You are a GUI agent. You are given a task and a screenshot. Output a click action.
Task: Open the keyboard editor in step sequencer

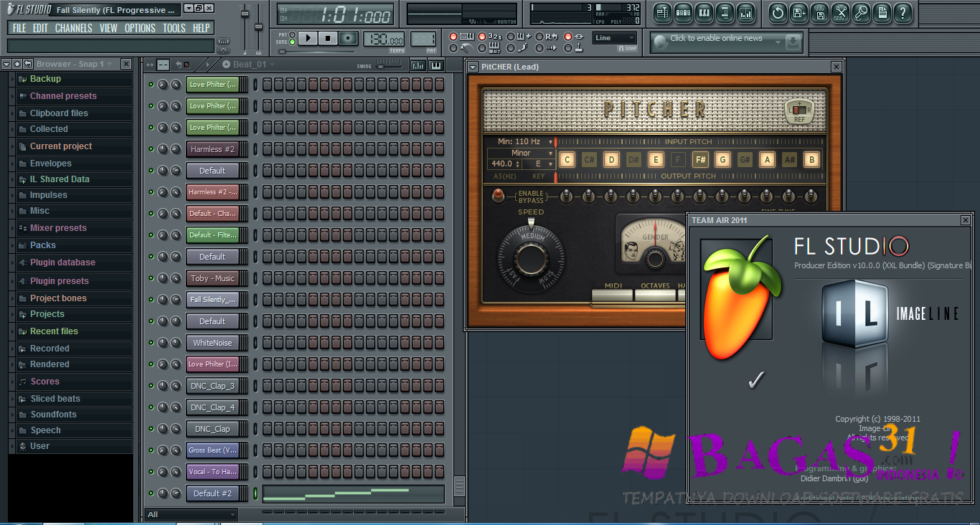click(x=435, y=65)
